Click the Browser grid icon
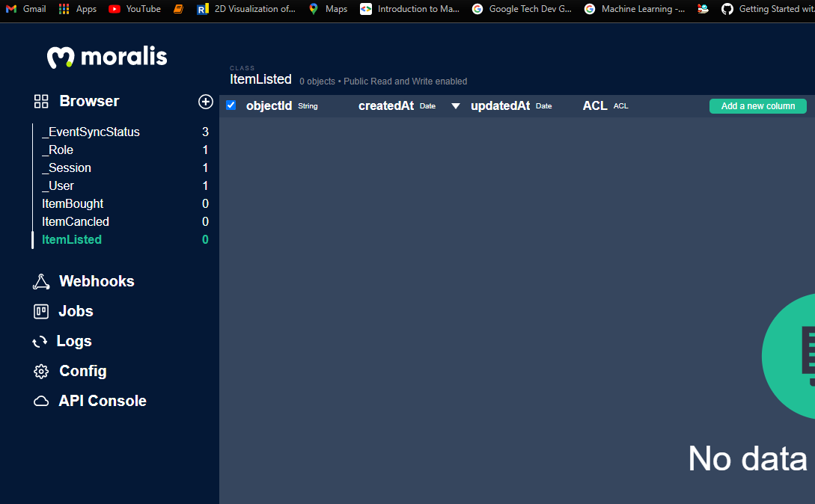The width and height of the screenshot is (815, 504). coord(41,101)
